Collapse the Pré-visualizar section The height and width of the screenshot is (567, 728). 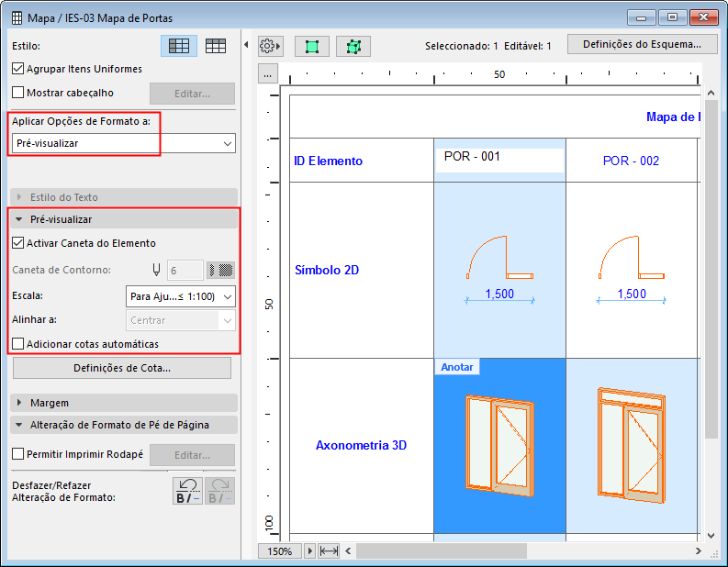(124, 219)
